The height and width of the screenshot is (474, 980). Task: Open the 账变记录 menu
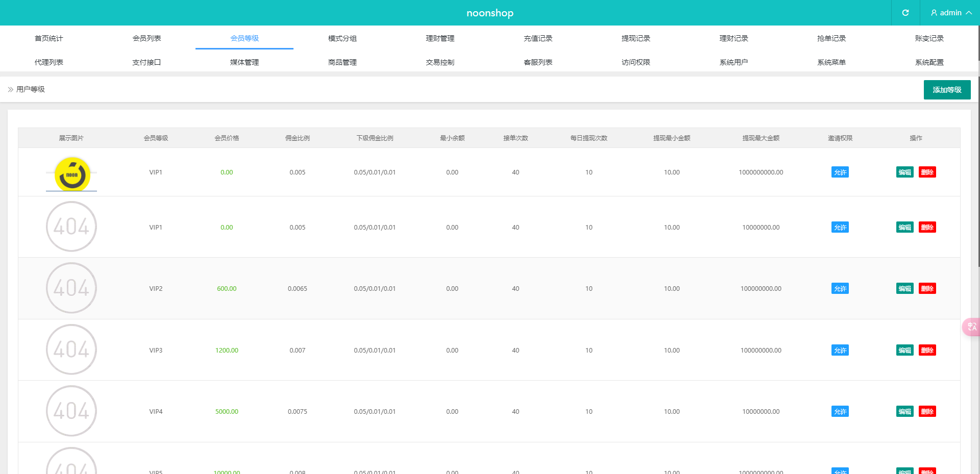[x=929, y=38]
